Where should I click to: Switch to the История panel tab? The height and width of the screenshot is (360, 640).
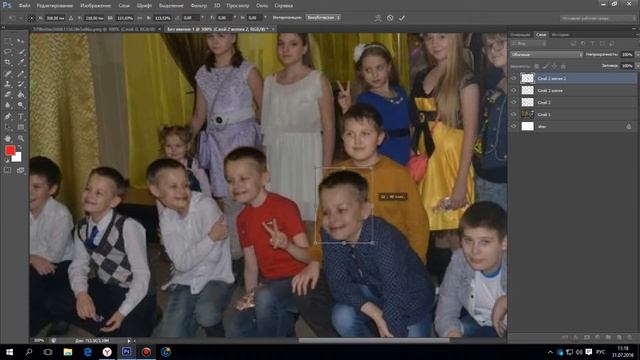560,35
